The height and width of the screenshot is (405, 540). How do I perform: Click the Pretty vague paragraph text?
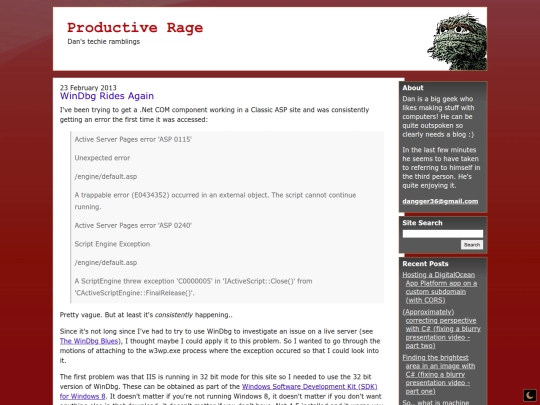pyautogui.click(x=146, y=315)
